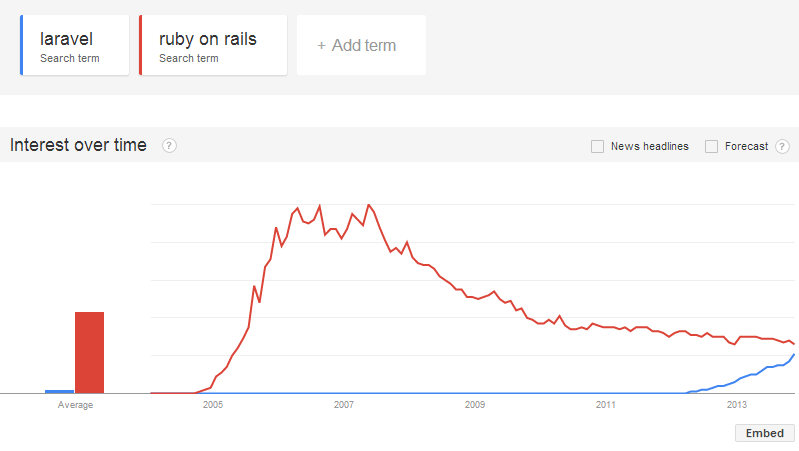Click the 2011 label on the time axis
Screen dimensions: 799x451
click(x=606, y=405)
